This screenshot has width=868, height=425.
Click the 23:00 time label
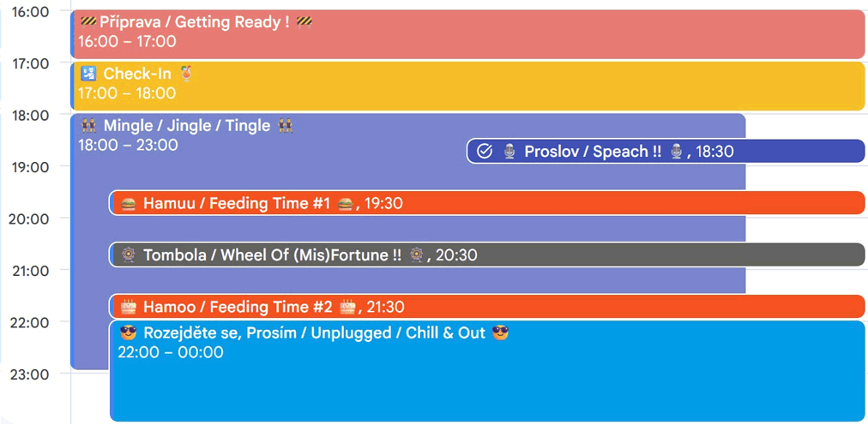click(x=28, y=374)
